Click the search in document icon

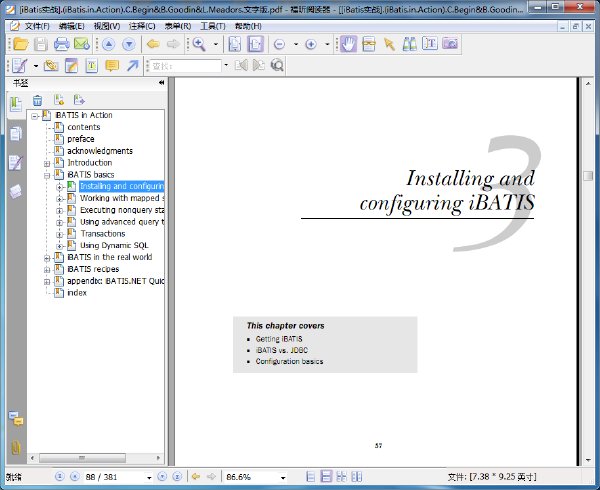[277, 66]
